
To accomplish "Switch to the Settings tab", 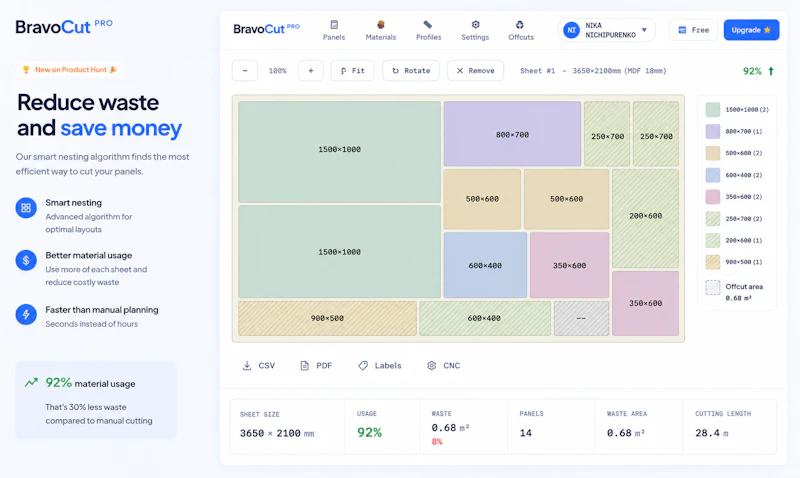I will coord(475,31).
